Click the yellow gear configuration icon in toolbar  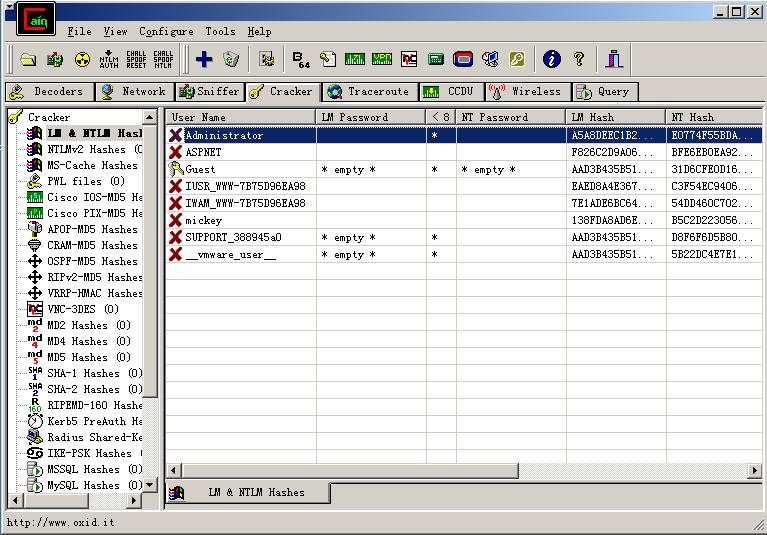(267, 60)
